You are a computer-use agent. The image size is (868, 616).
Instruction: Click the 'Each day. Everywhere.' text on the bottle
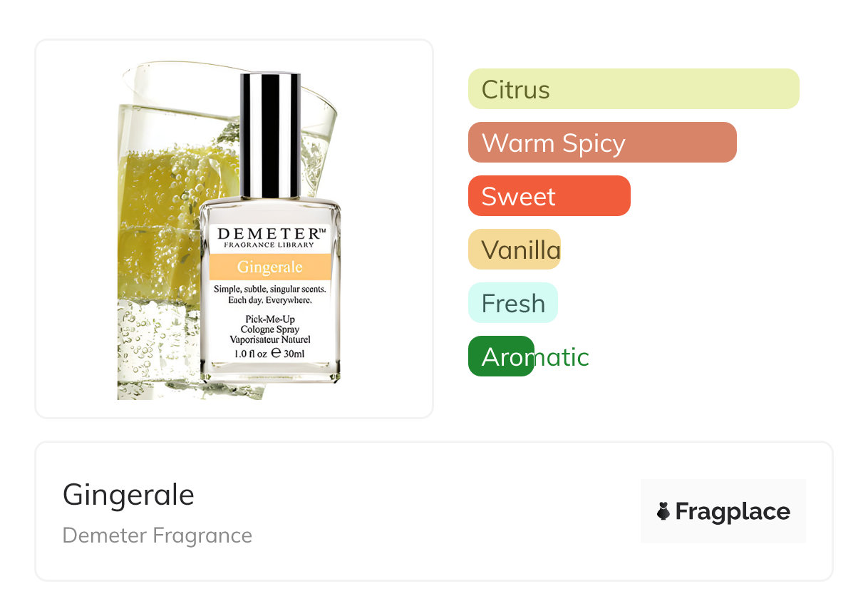pyautogui.click(x=270, y=300)
